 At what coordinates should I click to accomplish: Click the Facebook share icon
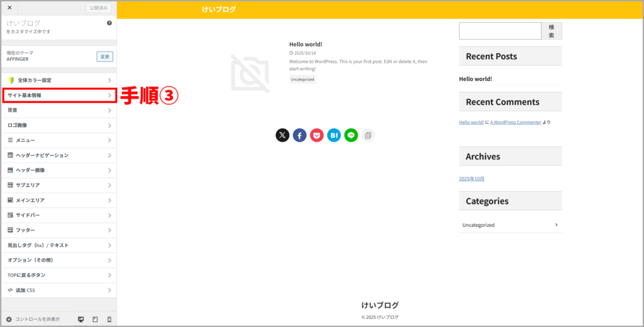[x=300, y=135]
